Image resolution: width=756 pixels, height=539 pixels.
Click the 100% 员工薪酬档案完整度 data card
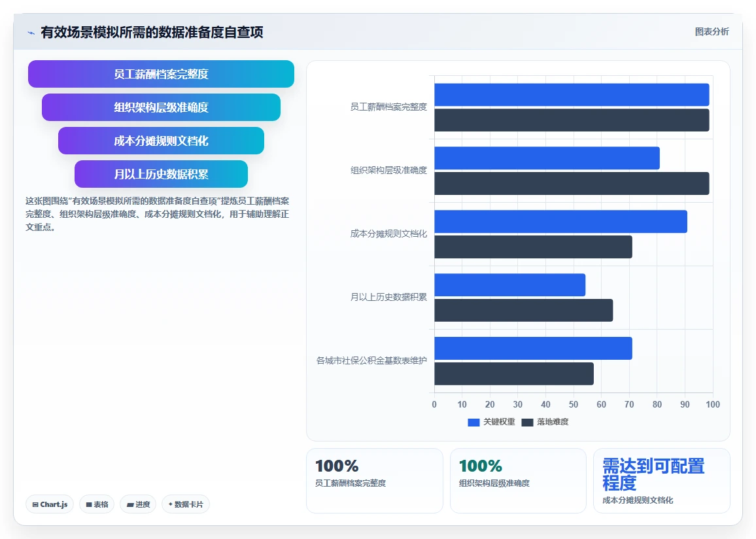pos(375,481)
